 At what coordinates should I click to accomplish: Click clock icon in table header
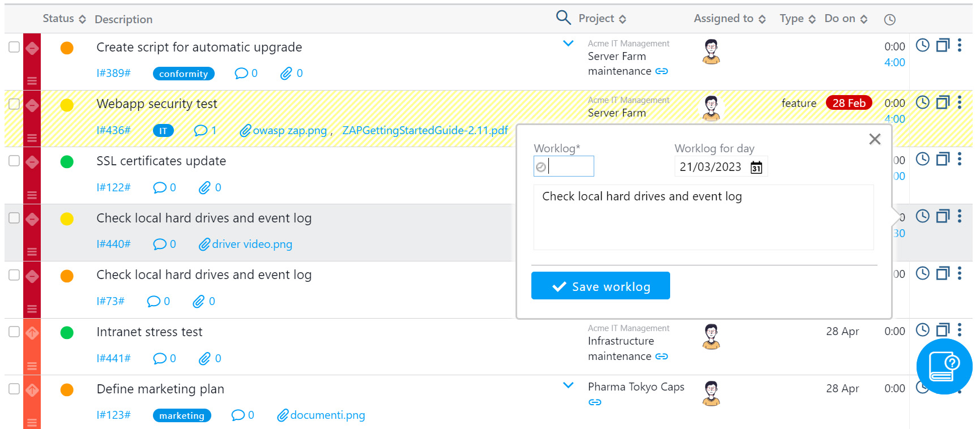coord(890,20)
